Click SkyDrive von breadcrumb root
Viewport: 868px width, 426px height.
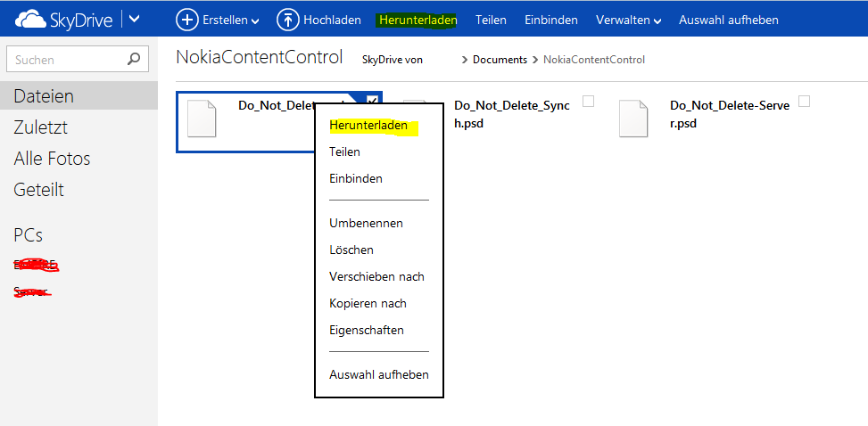coord(393,60)
